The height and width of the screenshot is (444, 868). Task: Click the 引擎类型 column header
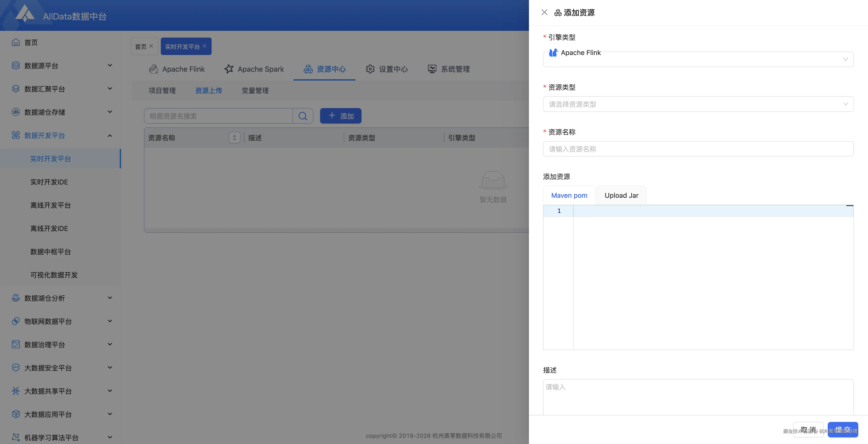462,138
